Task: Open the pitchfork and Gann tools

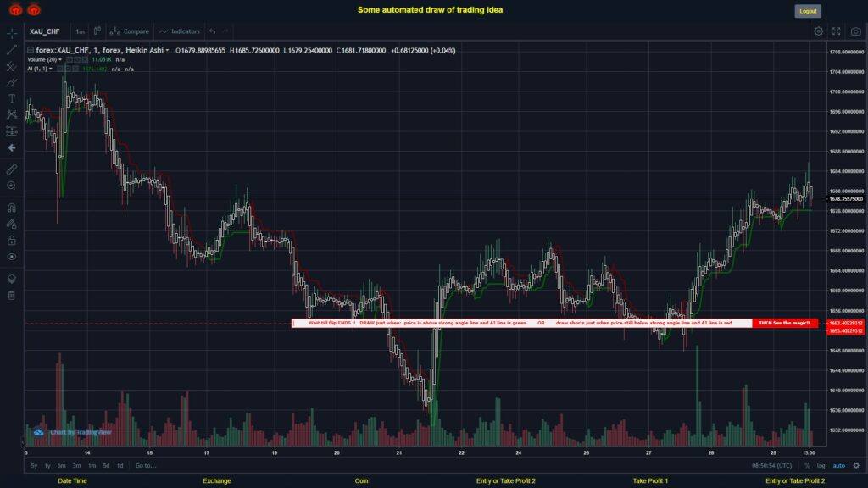Action: (x=12, y=66)
